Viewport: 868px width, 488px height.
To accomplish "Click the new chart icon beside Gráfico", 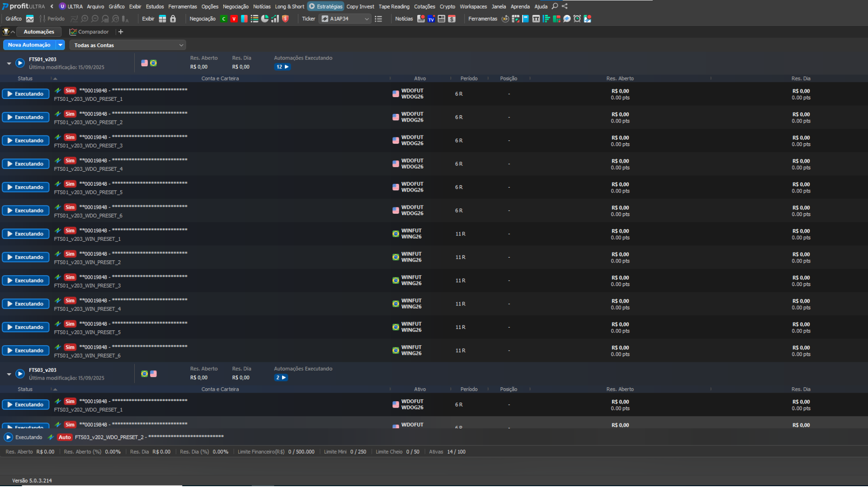I will 30,19.
